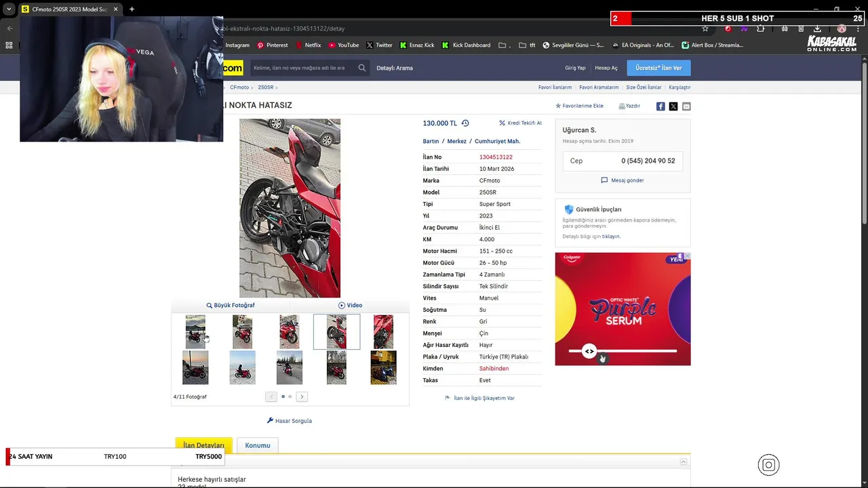Open the CFmoto breadcrumb
The image size is (868, 488).
pos(239,87)
